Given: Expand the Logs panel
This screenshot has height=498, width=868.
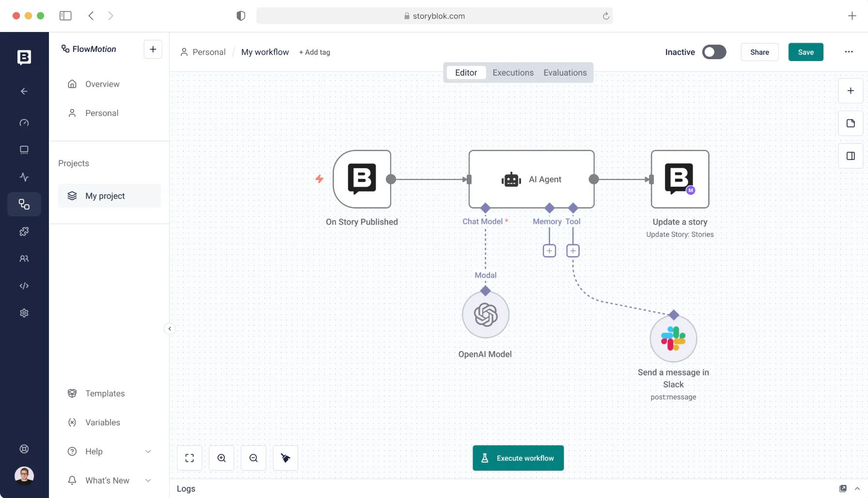Looking at the screenshot, I should tap(857, 489).
